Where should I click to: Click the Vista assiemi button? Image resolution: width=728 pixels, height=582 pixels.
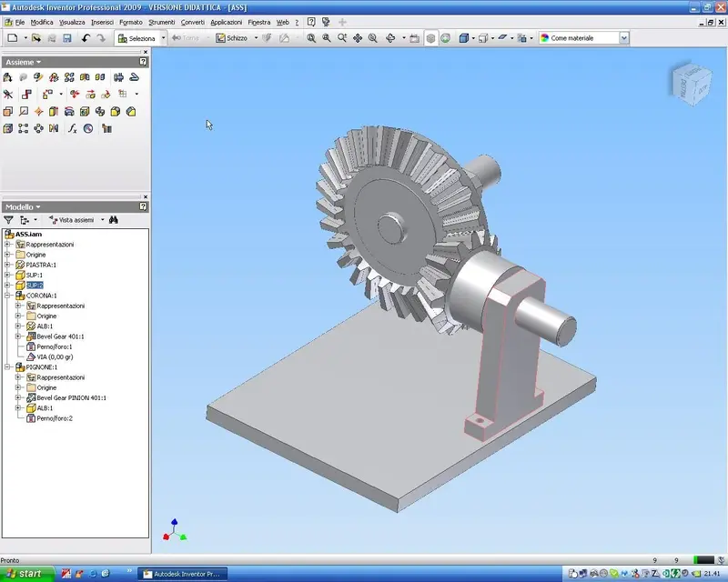pyautogui.click(x=72, y=220)
